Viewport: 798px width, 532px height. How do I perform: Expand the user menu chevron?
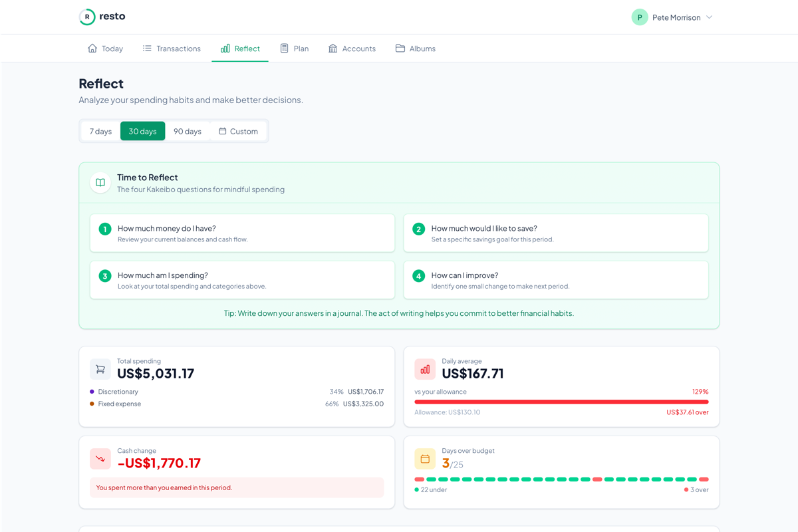[710, 17]
